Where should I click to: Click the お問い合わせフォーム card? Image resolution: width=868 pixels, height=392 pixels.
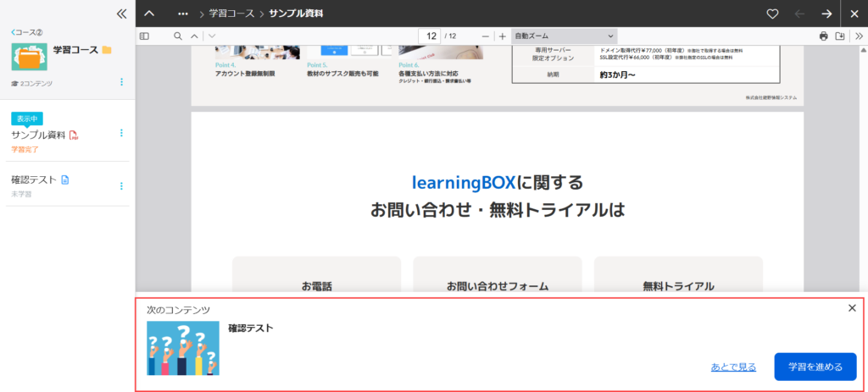497,275
